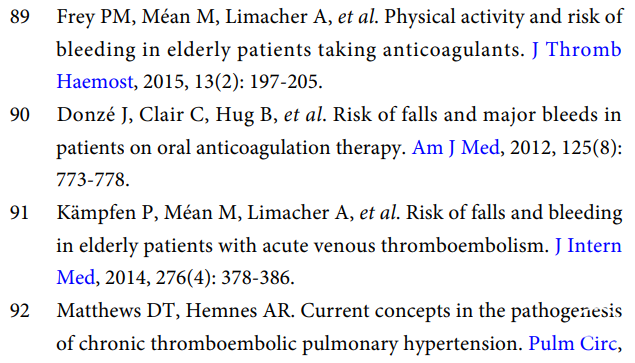
Task: Click the citation '2014, 276(4): 378-386'
Action: 199,278
